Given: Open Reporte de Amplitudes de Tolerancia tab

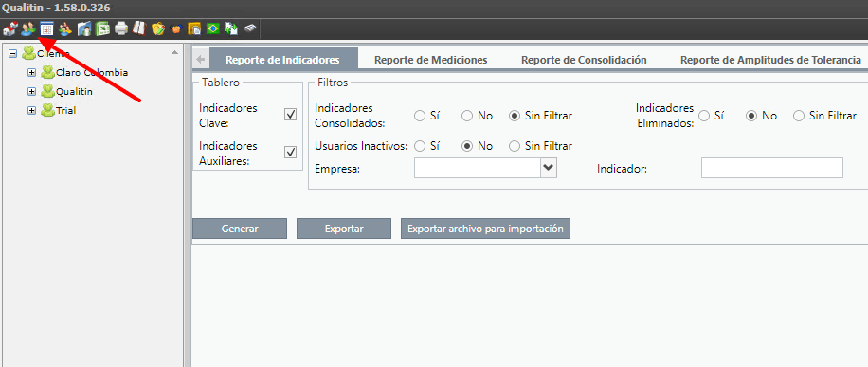Looking at the screenshot, I should click(x=770, y=60).
